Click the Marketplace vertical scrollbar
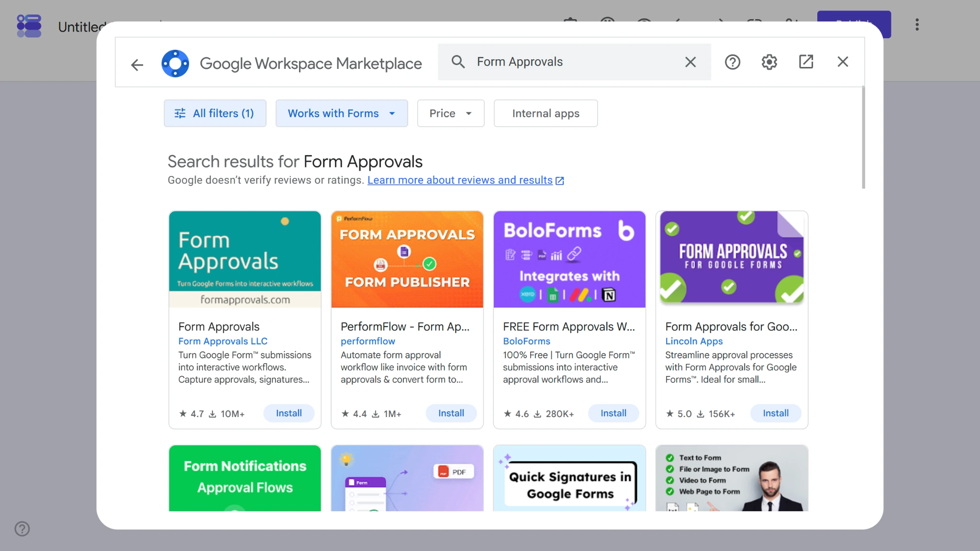Viewport: 980px width, 551px height. 863,138
